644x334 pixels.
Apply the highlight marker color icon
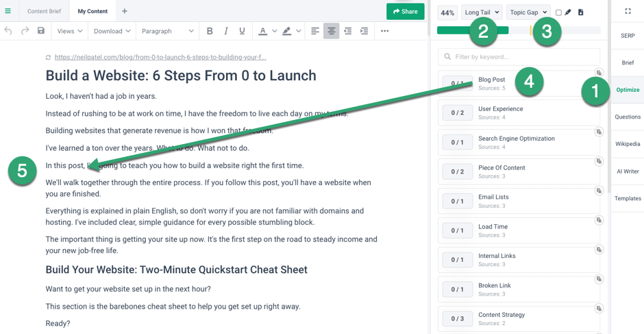[286, 31]
